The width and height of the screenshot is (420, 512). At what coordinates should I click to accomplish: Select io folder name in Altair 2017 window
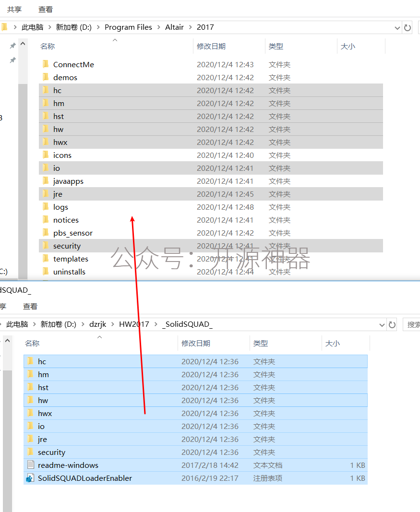[x=57, y=168]
